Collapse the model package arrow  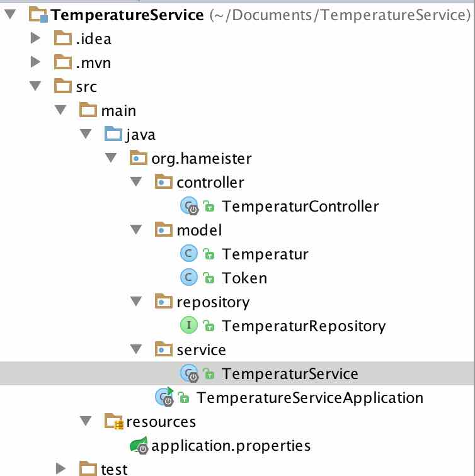pos(135,230)
